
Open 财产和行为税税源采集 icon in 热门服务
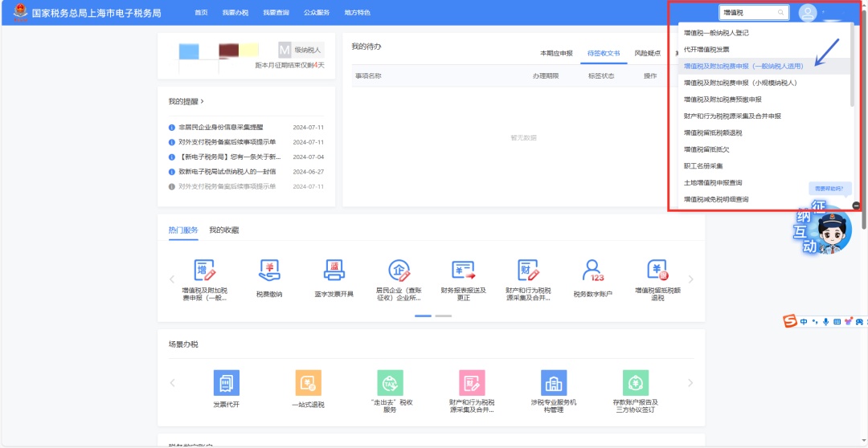pyautogui.click(x=528, y=269)
